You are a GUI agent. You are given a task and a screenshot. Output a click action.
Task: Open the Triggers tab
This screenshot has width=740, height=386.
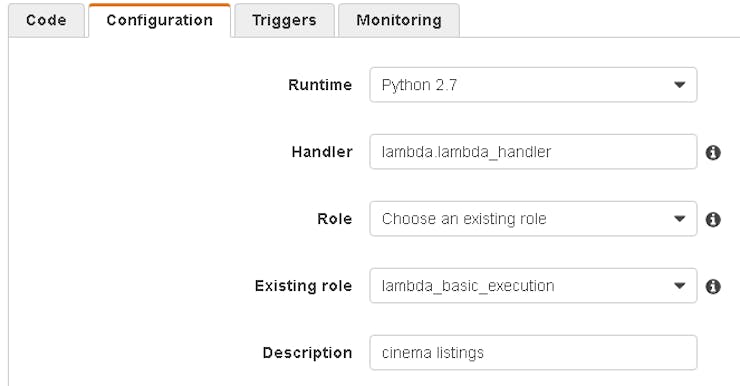[x=284, y=20]
